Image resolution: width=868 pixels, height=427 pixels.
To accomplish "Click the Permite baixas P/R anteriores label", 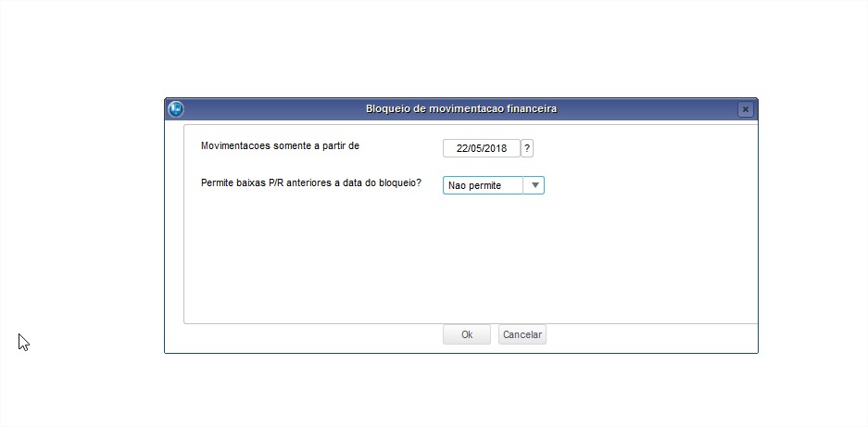I will [311, 182].
